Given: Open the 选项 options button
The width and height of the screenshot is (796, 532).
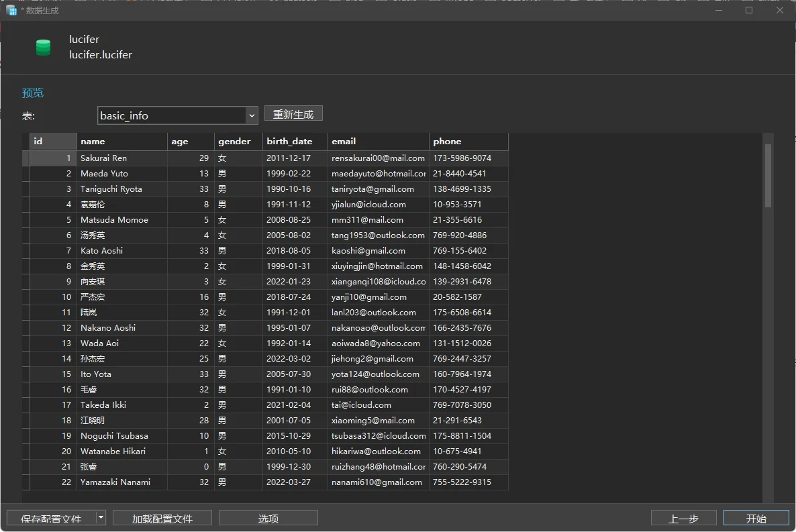Looking at the screenshot, I should point(268,518).
